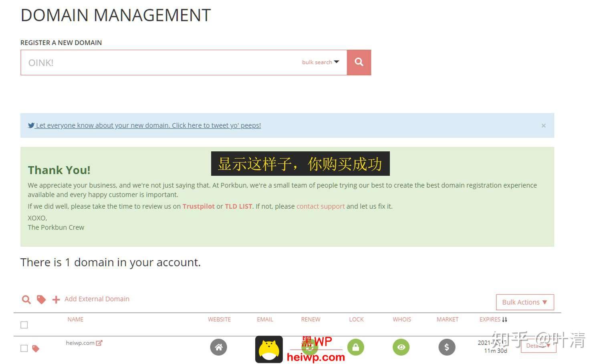Dismiss the blue tweet banner
Image resolution: width=601 pixels, height=364 pixels.
pyautogui.click(x=544, y=126)
